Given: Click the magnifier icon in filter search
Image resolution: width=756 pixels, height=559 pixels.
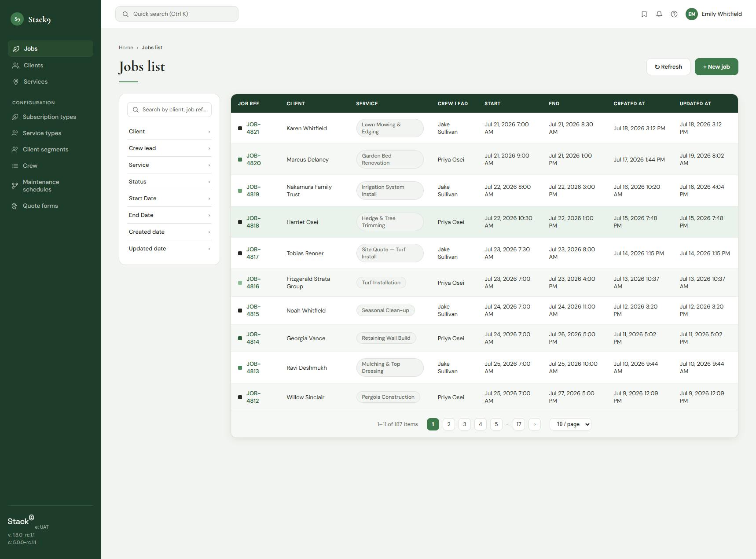Looking at the screenshot, I should point(136,110).
